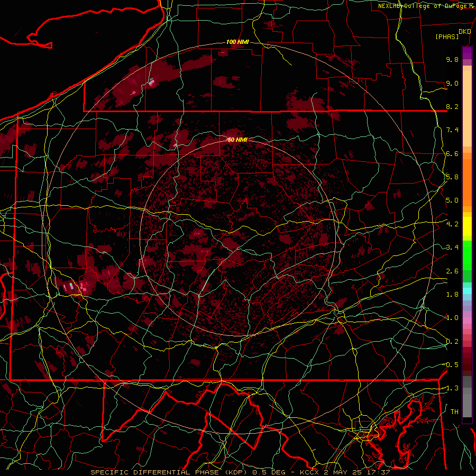Click the 7.4 value on the color scale
Screen dimensions: 476x476
coord(452,130)
